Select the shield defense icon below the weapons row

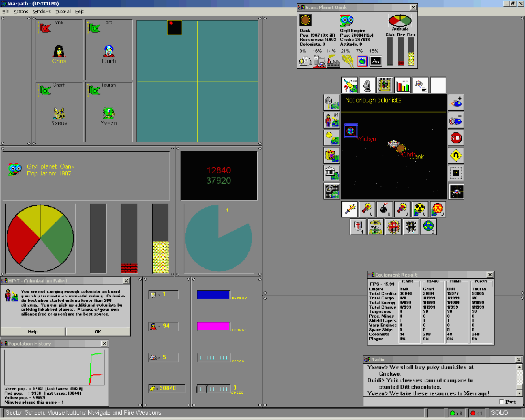358,227
